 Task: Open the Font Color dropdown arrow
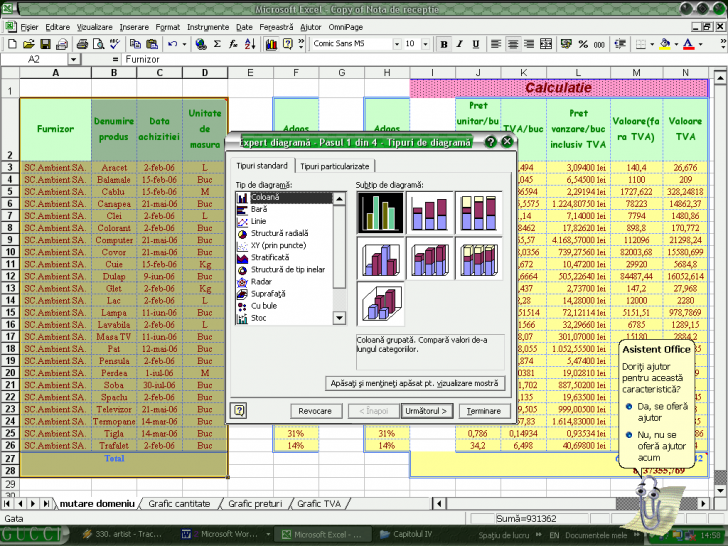(701, 44)
